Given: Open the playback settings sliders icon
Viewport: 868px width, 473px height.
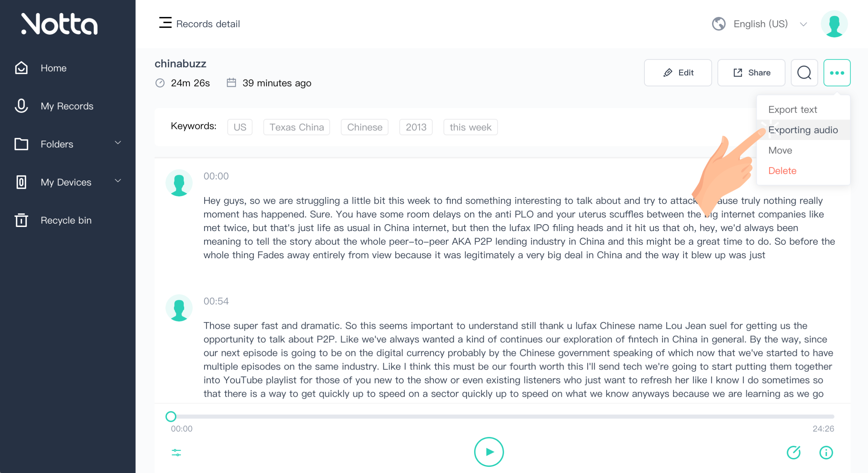Looking at the screenshot, I should coord(176,452).
